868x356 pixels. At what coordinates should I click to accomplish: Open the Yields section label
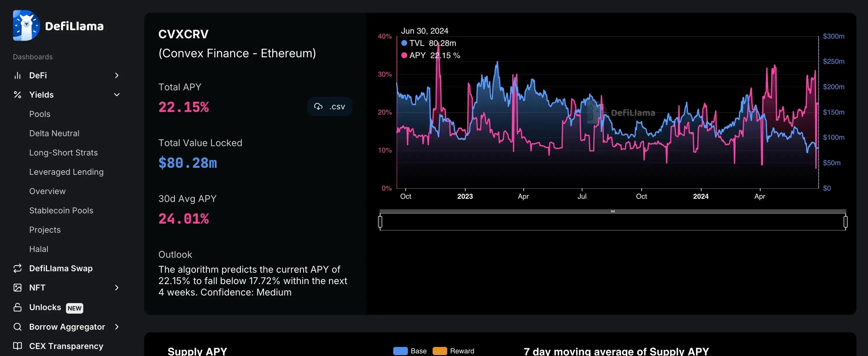(41, 95)
